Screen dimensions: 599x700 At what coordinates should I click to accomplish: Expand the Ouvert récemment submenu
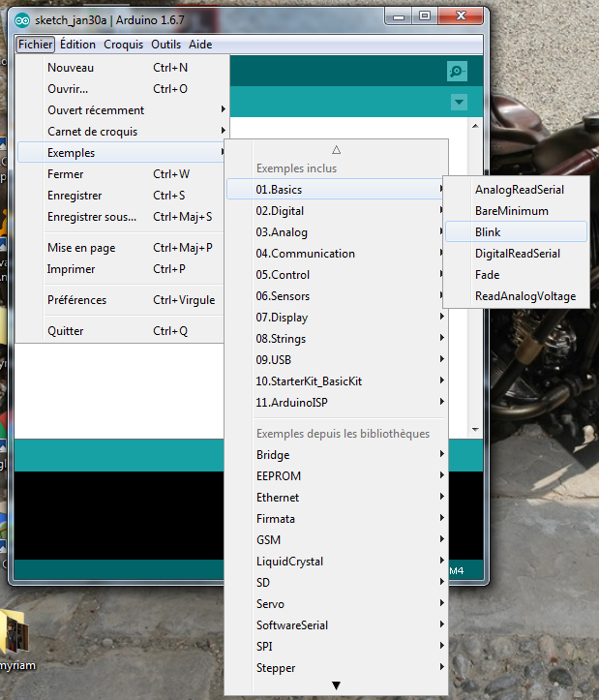pos(121,110)
